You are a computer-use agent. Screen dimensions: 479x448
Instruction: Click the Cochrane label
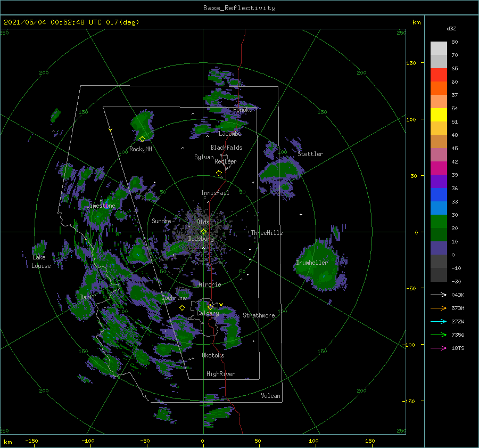pos(174,298)
